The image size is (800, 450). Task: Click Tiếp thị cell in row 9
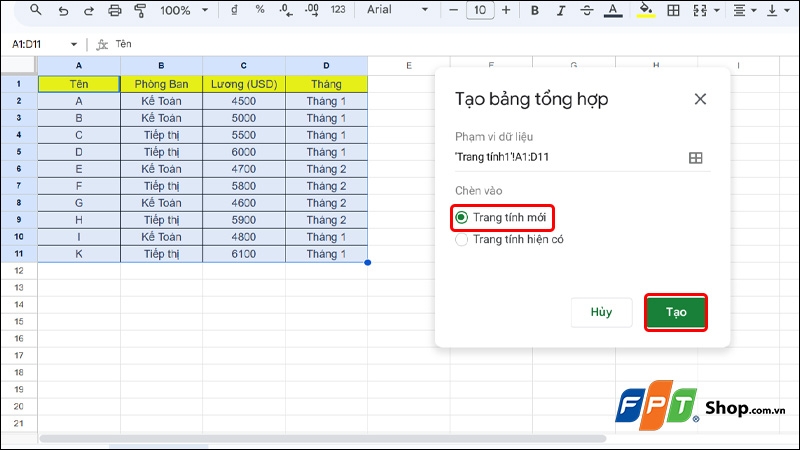161,220
